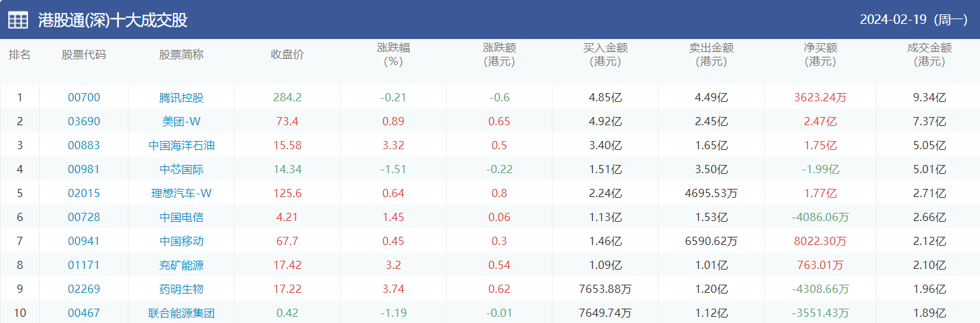Viewport: 980px width, 323px height.
Task: Open 中芯国际 details
Action: 181,170
